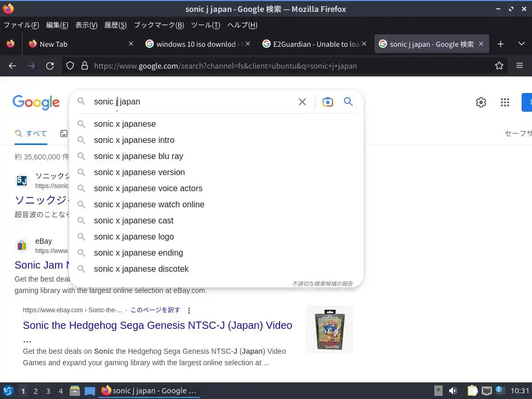Close the windows 10 iso downlod tab
This screenshot has height=399, width=532.
tap(248, 44)
